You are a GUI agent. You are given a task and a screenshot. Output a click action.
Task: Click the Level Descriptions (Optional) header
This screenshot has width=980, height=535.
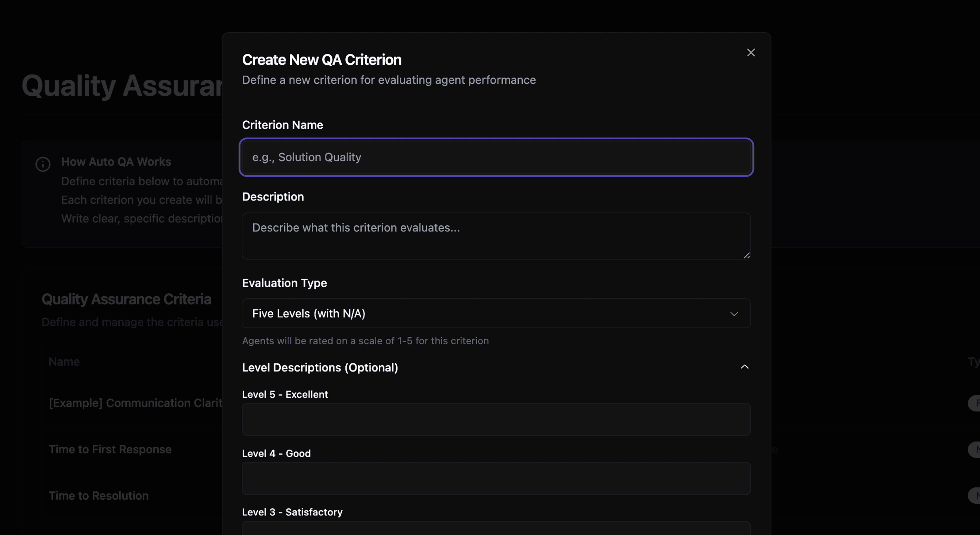coord(320,367)
